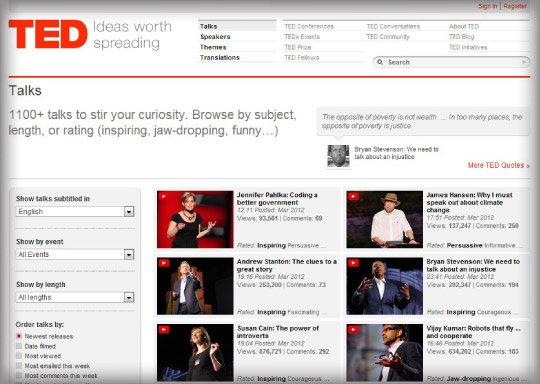Viewport: 540px width, 384px height.
Task: Go to TED Prize
Action: pyautogui.click(x=298, y=47)
